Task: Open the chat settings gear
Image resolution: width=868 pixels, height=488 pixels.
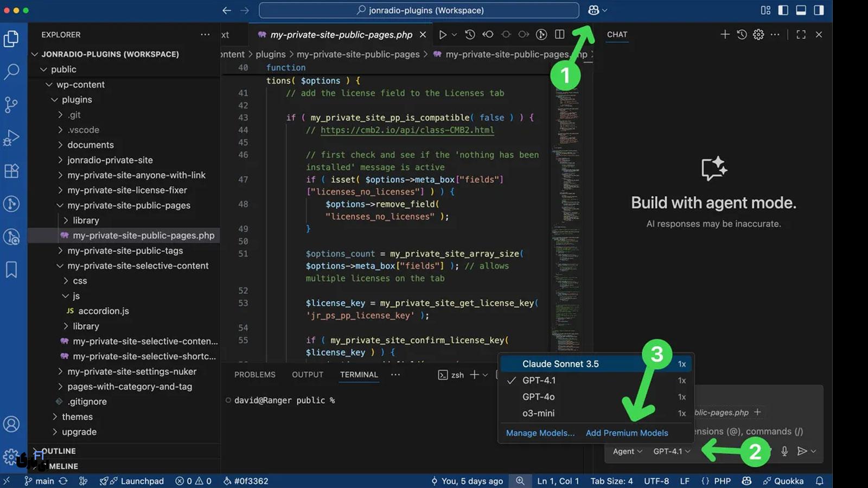Action: point(758,34)
